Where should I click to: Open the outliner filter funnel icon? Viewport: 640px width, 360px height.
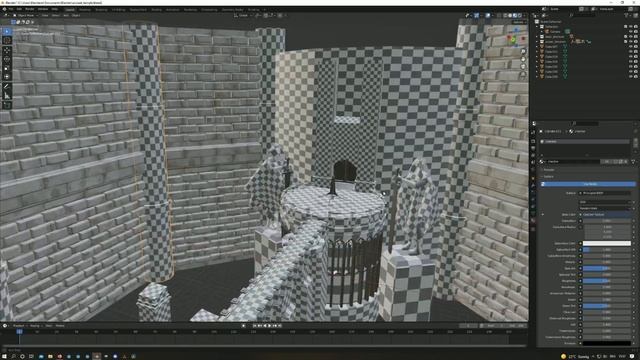pos(626,15)
